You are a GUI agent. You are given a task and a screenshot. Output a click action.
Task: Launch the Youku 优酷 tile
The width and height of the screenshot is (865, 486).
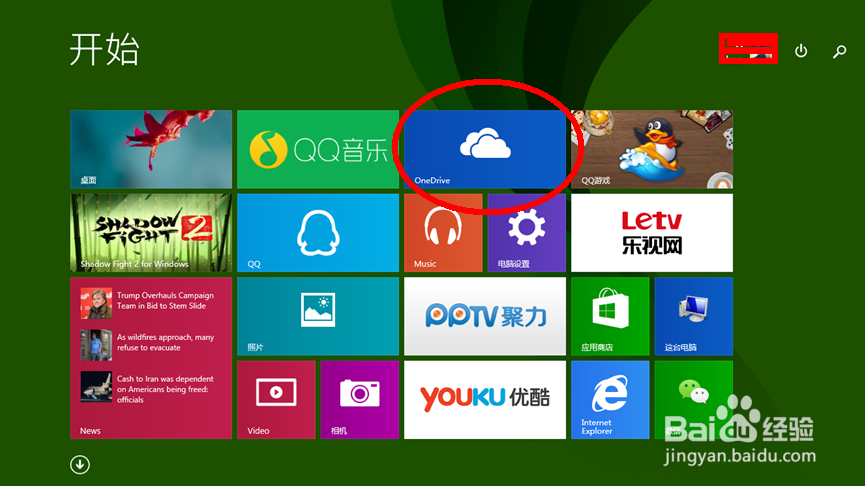pos(485,400)
